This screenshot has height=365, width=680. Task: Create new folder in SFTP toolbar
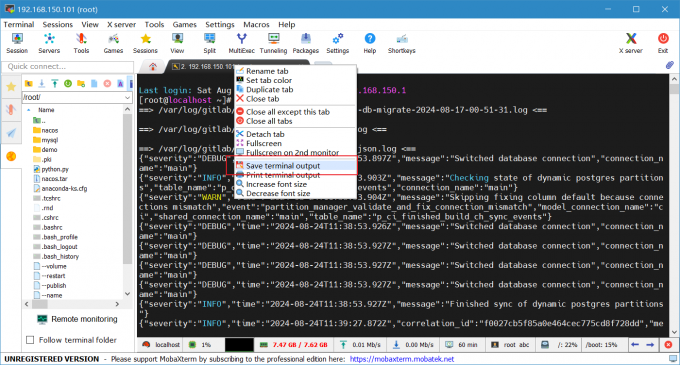click(81, 83)
